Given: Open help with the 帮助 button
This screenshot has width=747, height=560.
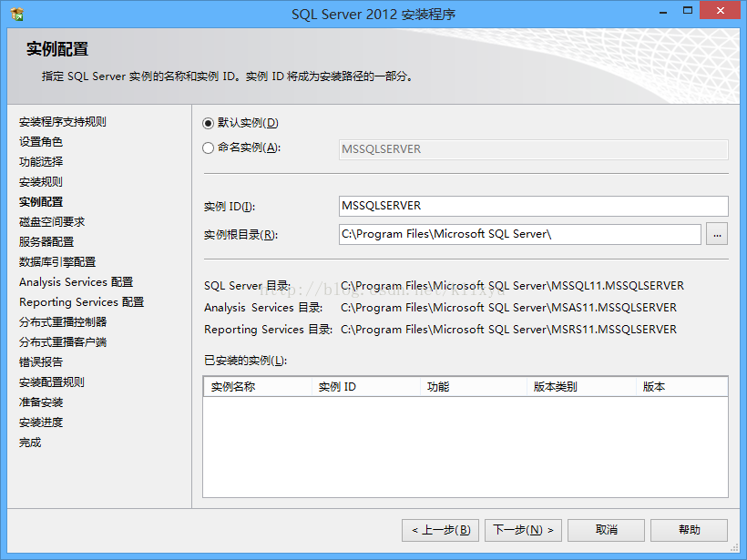Looking at the screenshot, I should coord(689,530).
